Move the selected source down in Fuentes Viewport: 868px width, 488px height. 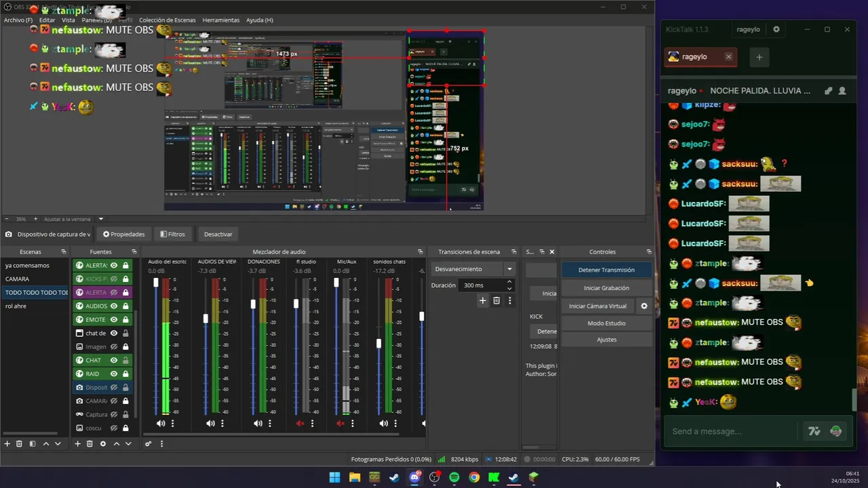pyautogui.click(x=128, y=444)
